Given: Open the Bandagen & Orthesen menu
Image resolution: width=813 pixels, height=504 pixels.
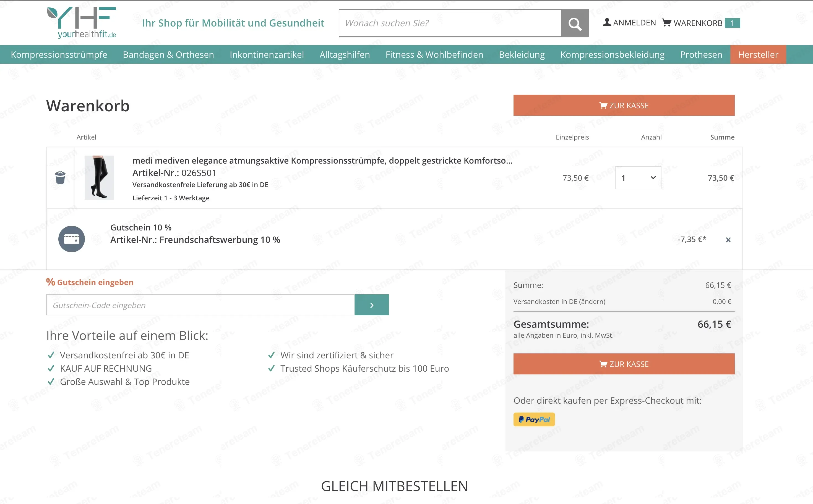Looking at the screenshot, I should tap(168, 54).
